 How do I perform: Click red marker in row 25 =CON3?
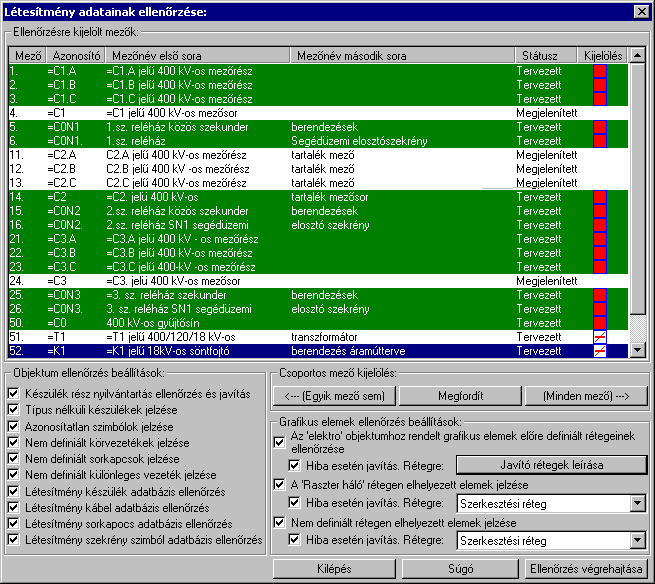pyautogui.click(x=600, y=295)
